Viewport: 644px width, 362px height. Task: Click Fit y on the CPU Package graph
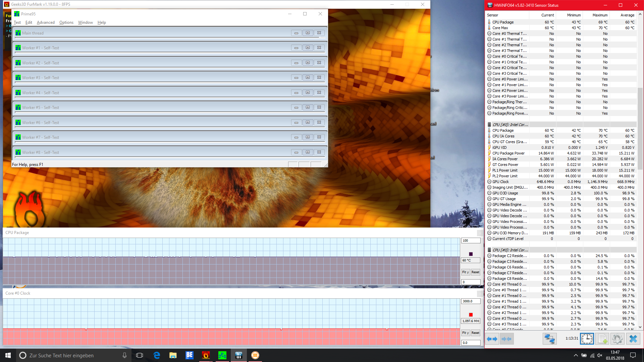466,272
